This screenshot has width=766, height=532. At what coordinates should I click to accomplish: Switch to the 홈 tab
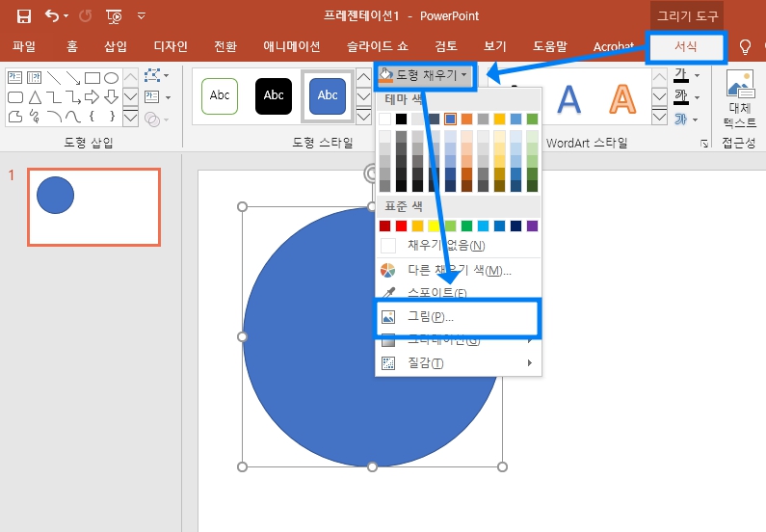point(72,46)
